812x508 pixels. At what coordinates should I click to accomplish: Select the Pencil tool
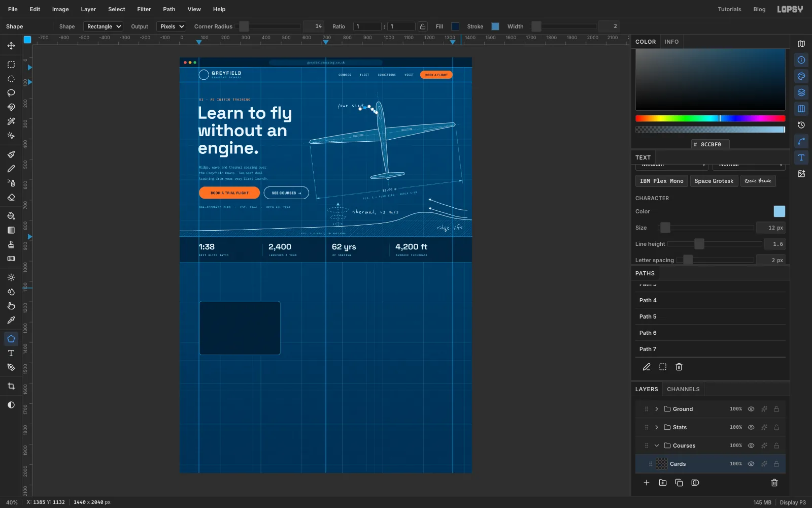tap(11, 169)
